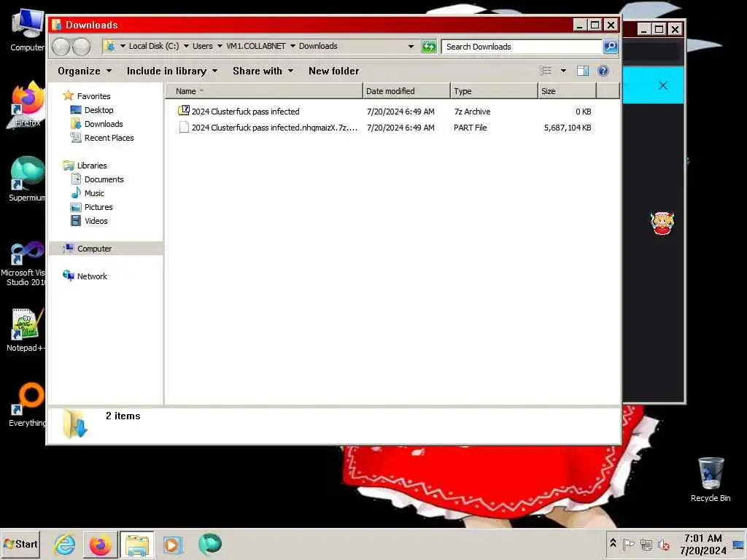Click inside Search Downloads field
The width and height of the screenshot is (747, 560).
tap(522, 47)
